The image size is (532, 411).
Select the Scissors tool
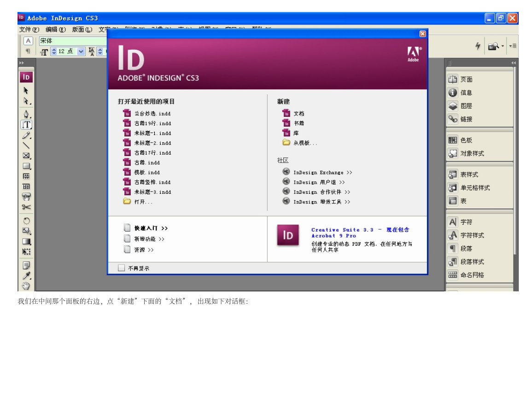(26, 207)
